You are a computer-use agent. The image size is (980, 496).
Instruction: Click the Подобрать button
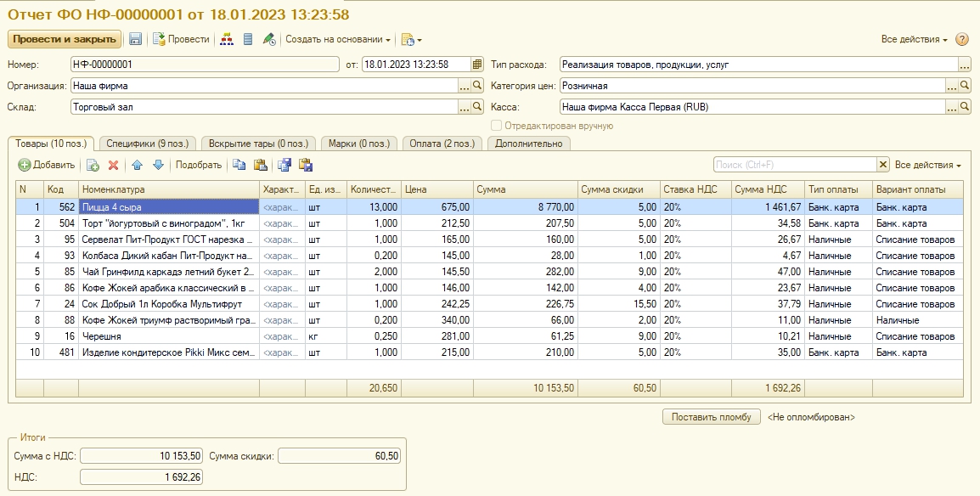pos(198,165)
